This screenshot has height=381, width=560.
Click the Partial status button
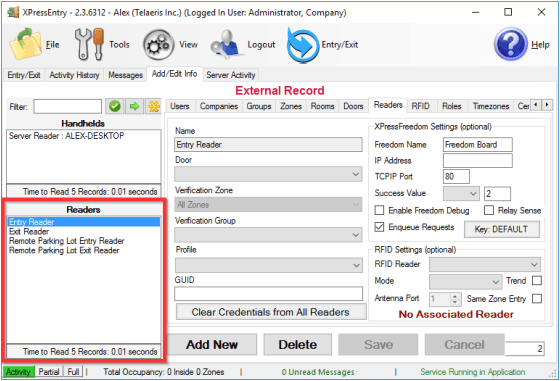(x=49, y=372)
